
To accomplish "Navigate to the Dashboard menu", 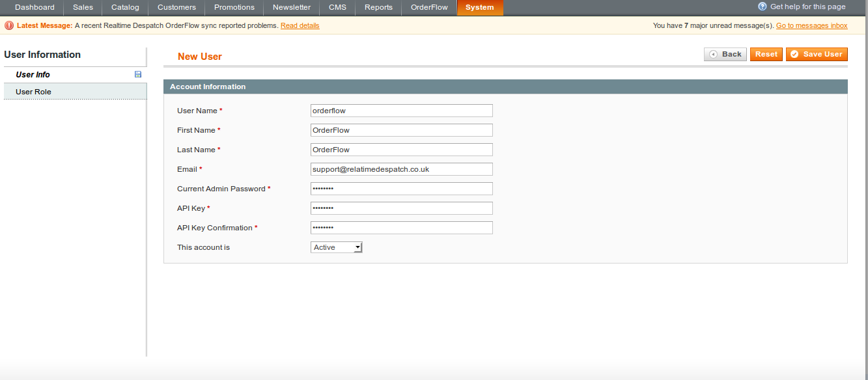I will [35, 7].
